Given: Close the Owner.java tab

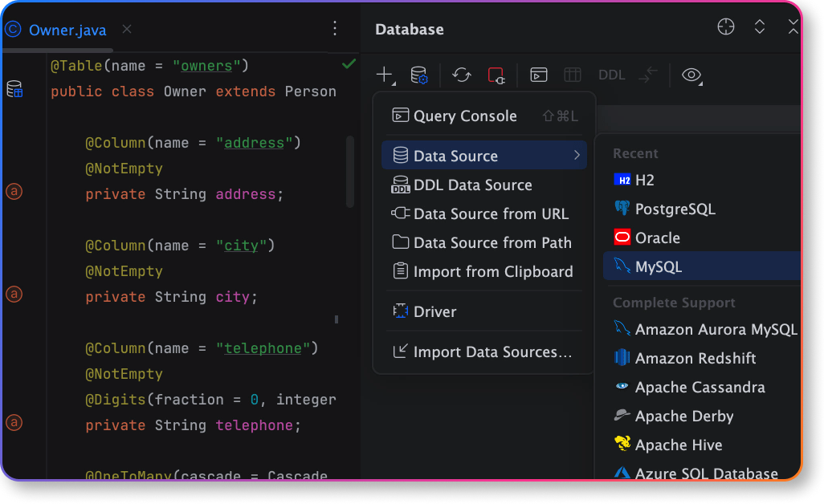Looking at the screenshot, I should tap(127, 29).
